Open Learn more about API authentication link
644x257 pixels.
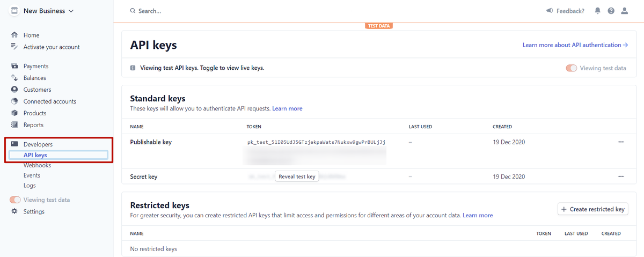point(575,45)
